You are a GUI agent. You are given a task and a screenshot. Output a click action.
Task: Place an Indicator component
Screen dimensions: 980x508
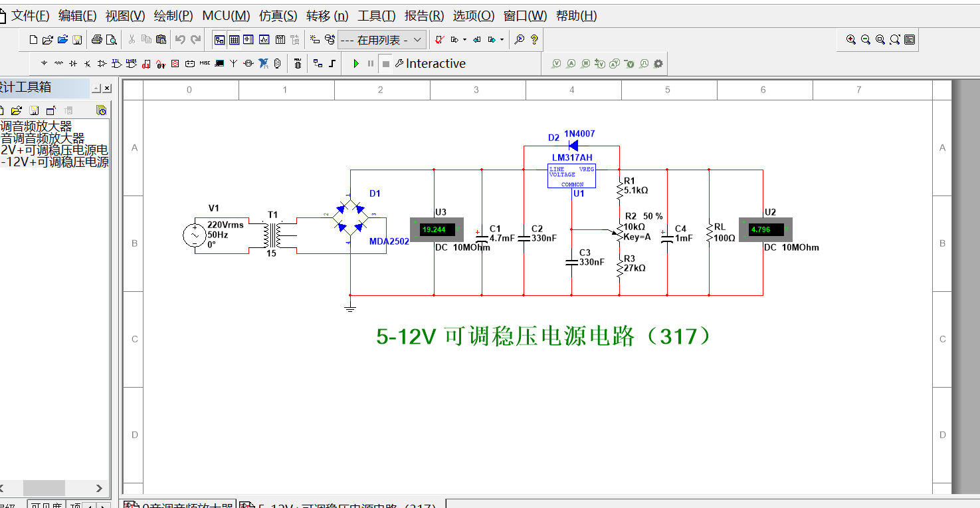pos(175,64)
